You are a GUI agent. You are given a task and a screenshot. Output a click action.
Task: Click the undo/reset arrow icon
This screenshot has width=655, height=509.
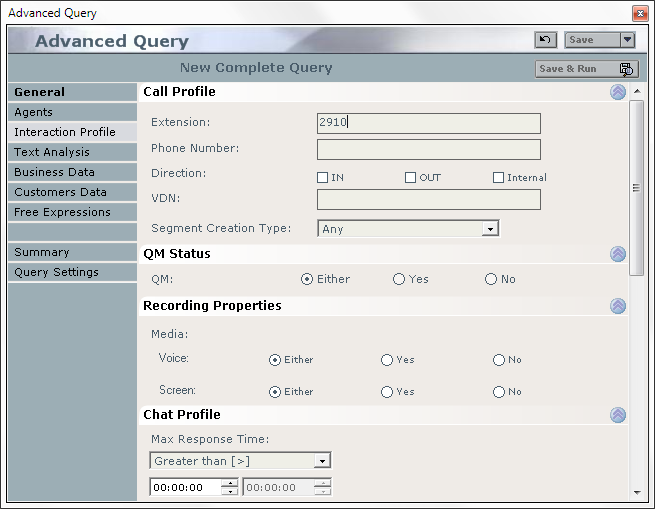pos(545,40)
